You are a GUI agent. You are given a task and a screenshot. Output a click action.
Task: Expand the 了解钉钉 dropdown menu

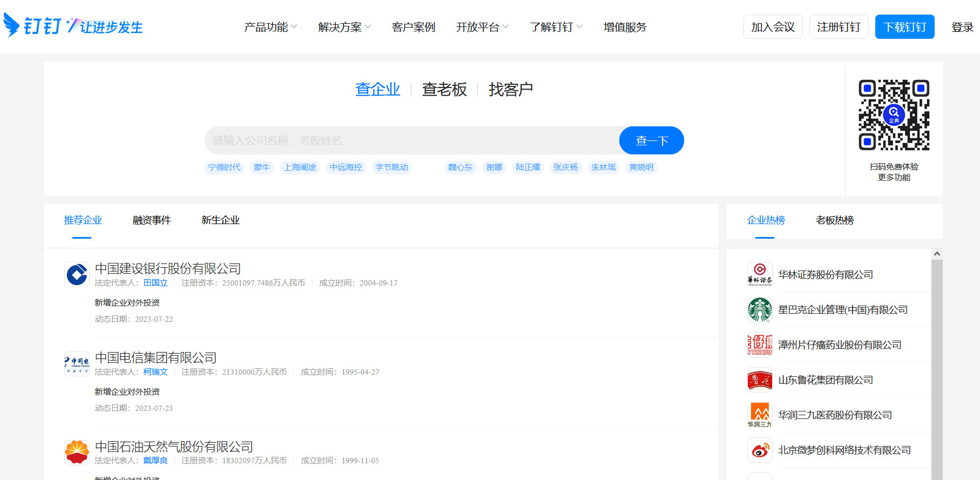click(x=556, y=27)
